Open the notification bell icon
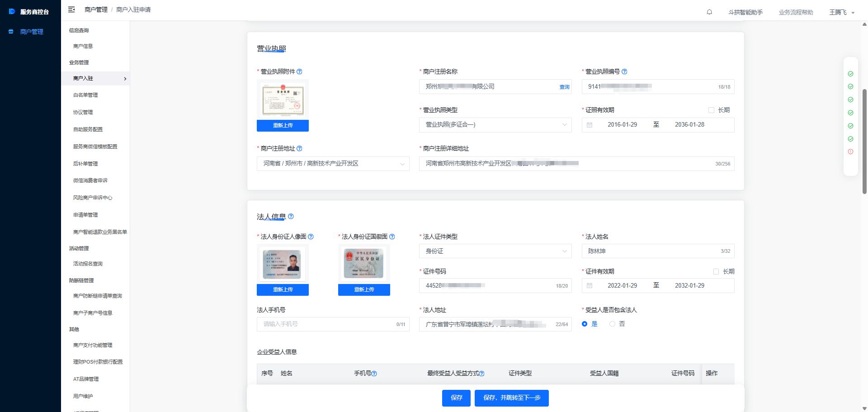Viewport: 868px width, 412px height. point(709,12)
